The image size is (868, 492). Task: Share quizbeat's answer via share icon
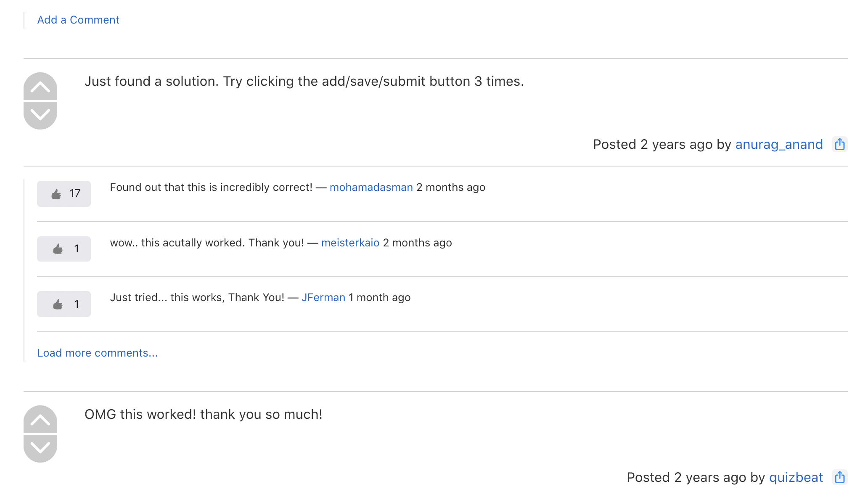(x=839, y=477)
